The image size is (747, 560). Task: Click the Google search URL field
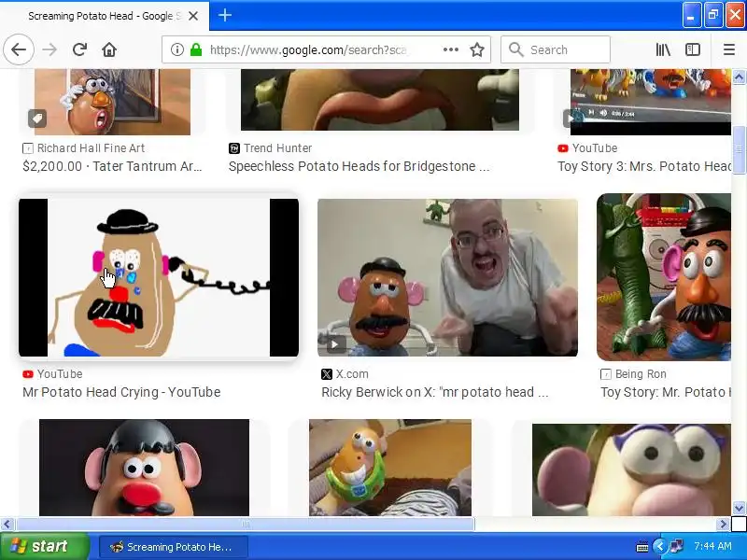(308, 49)
